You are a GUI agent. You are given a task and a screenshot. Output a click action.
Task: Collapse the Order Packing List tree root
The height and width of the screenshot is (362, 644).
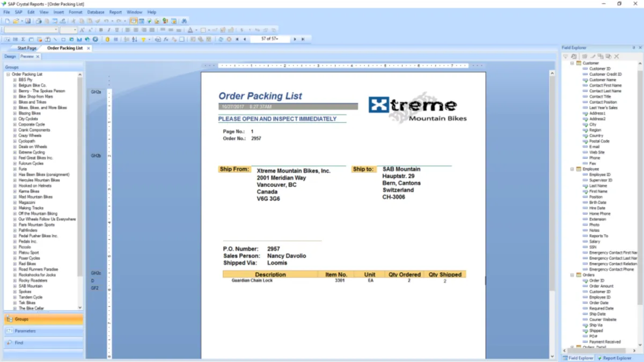[8, 74]
